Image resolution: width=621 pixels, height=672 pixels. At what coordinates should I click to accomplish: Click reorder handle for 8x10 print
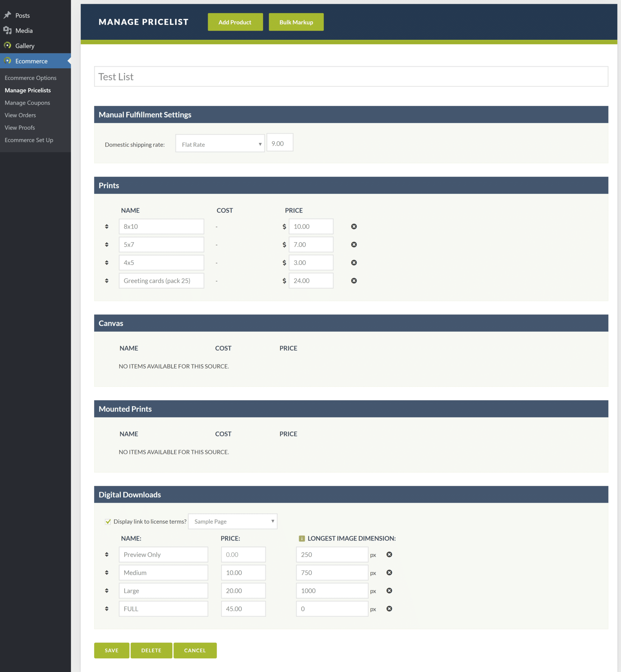coord(107,226)
